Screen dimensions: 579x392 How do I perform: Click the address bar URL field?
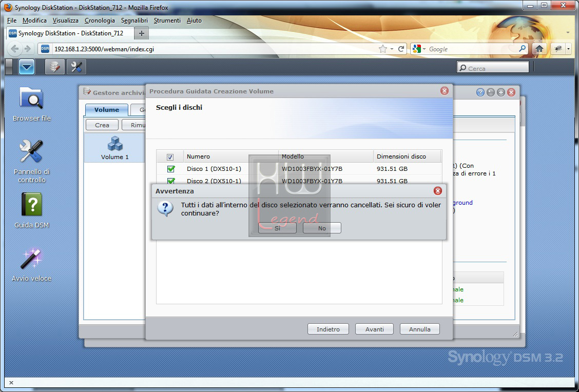point(214,49)
